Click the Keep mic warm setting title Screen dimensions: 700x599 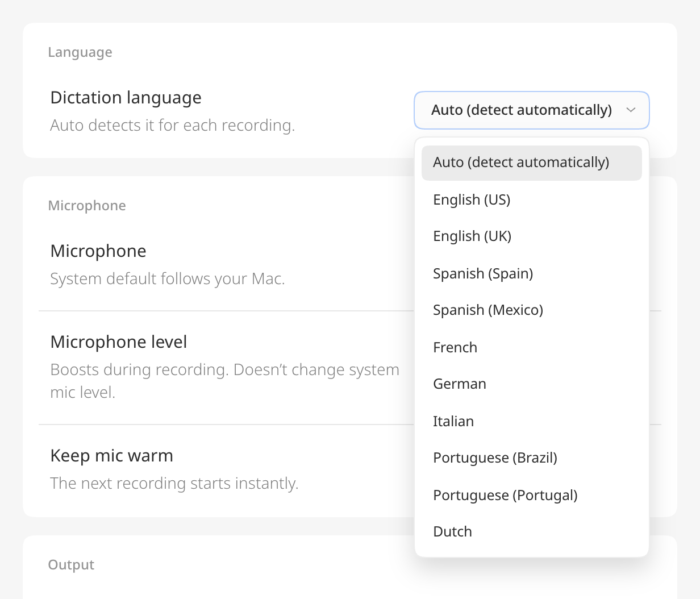[x=111, y=456]
